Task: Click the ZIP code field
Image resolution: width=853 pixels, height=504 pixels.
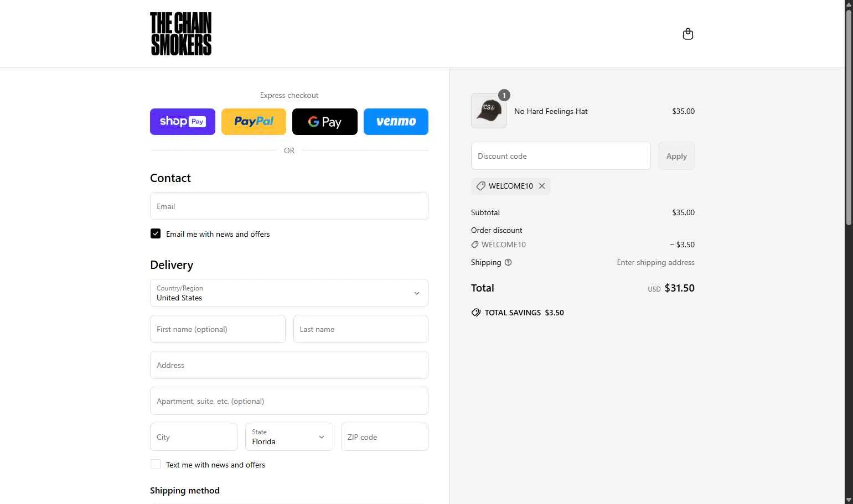Action: pos(385,437)
